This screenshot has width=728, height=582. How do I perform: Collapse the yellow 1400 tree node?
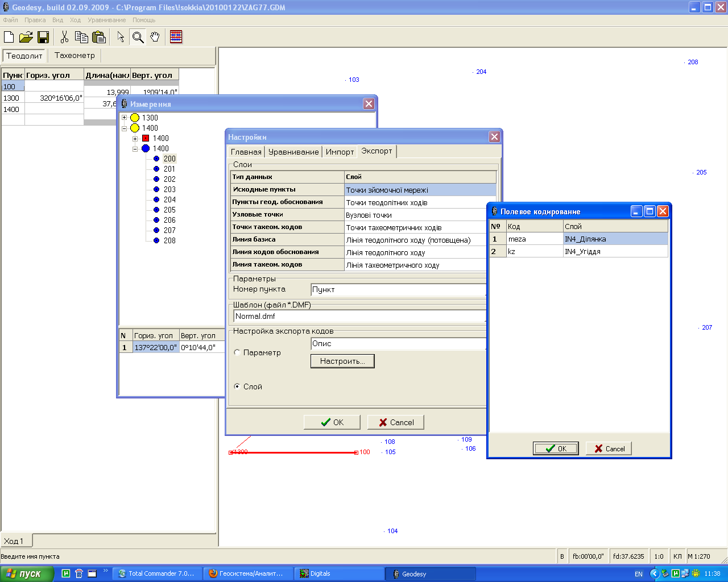(x=124, y=128)
